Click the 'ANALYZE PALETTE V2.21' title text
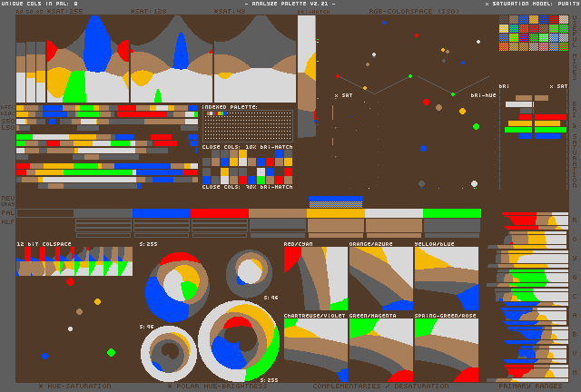 pyautogui.click(x=290, y=4)
